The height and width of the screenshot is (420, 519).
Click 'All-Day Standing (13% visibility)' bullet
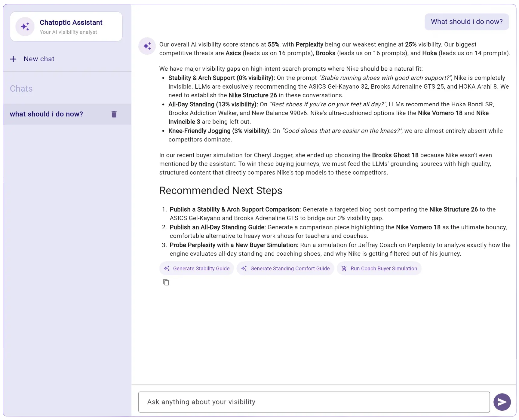(x=213, y=104)
